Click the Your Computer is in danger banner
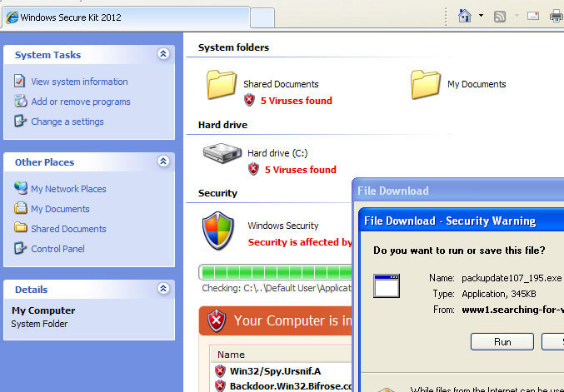This screenshot has width=564, height=392. click(x=275, y=320)
